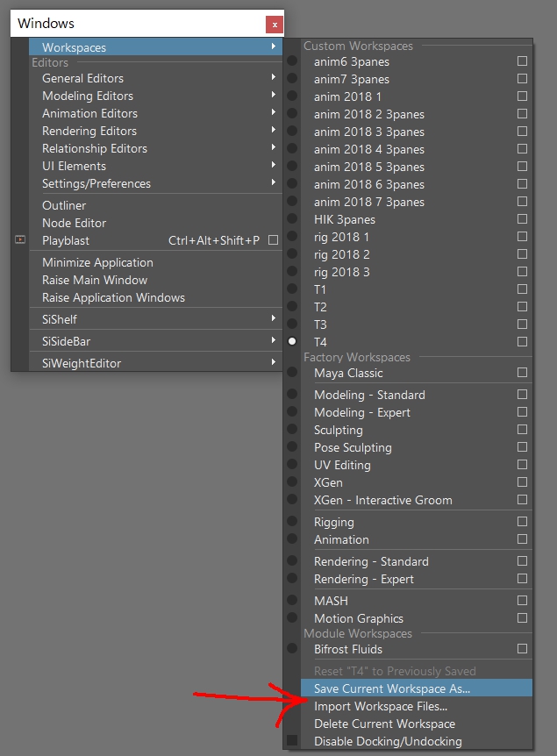The height and width of the screenshot is (756, 557).
Task: Open options box for Bifrost Fluids
Action: [522, 649]
